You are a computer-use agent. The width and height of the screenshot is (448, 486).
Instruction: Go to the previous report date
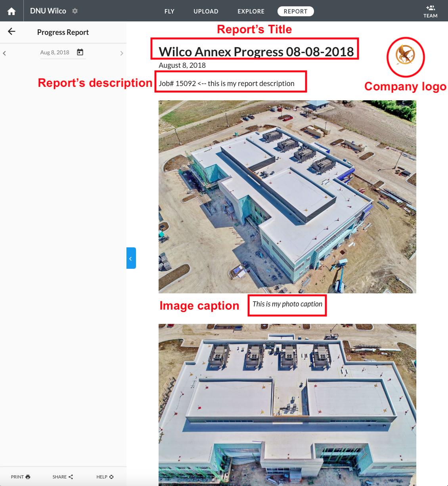[4, 53]
